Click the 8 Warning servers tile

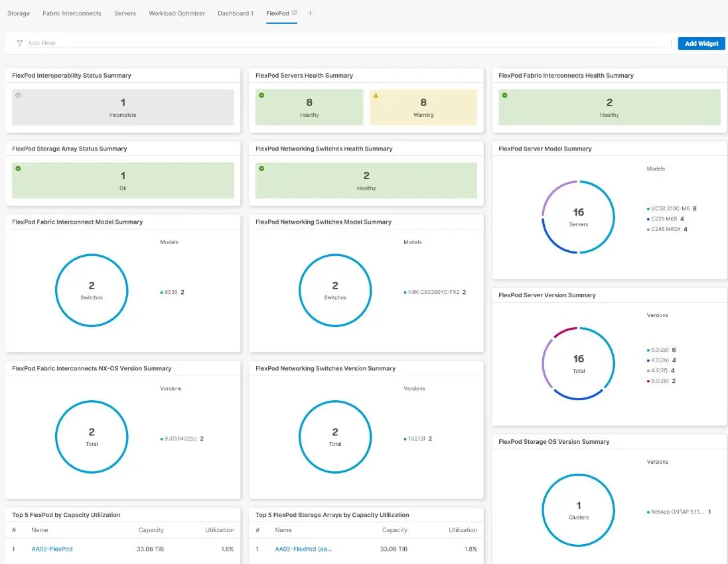(x=423, y=107)
